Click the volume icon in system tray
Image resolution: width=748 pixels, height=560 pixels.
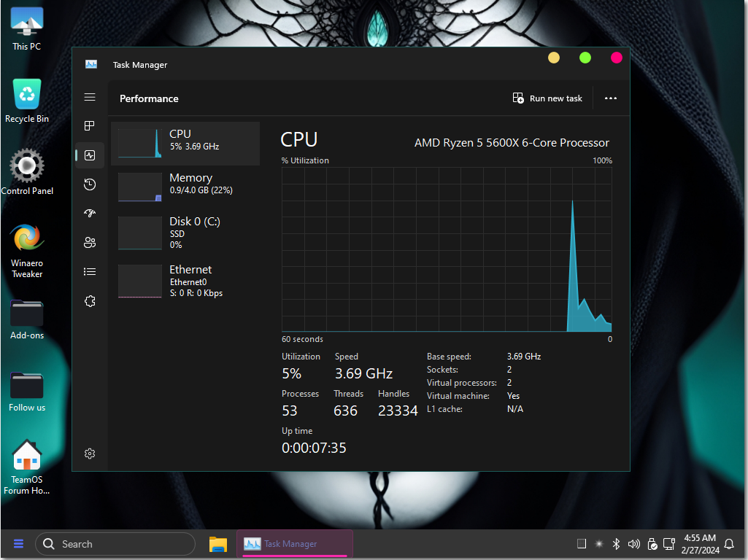point(633,544)
